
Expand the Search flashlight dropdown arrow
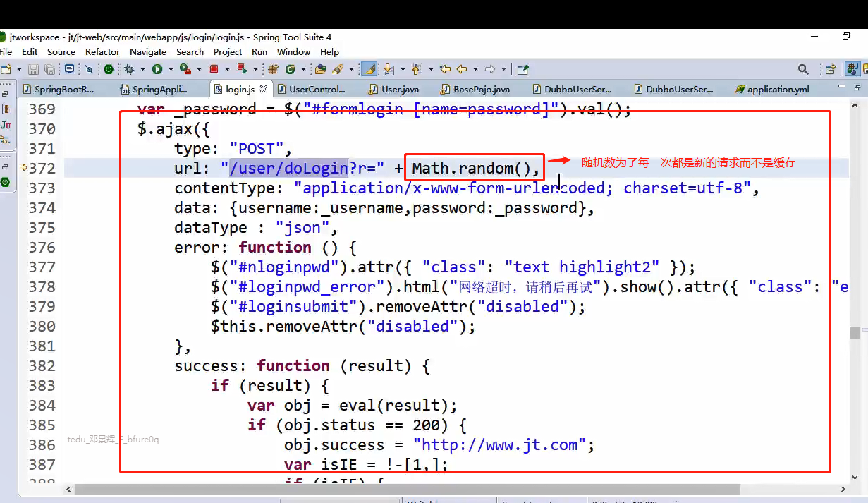351,69
